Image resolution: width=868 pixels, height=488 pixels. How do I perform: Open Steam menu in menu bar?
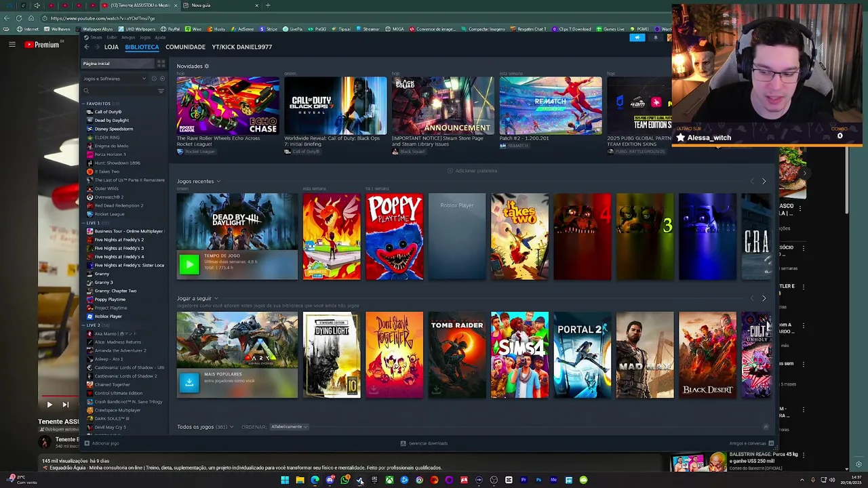[96, 37]
